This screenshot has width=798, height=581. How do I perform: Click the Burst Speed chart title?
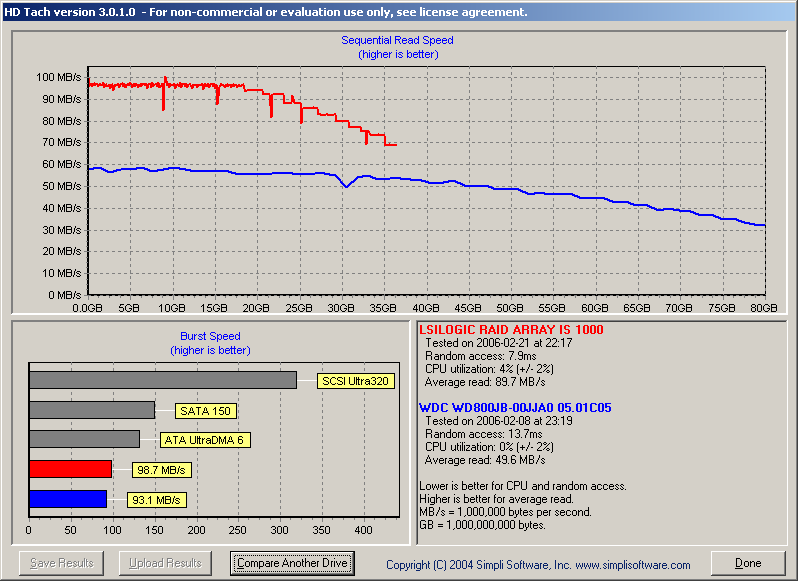pos(210,336)
